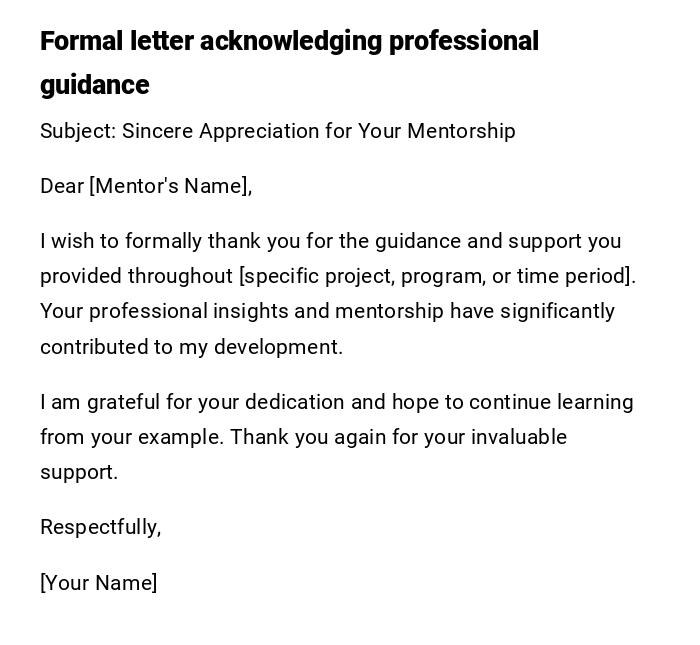
Task: Click "contributed to my development."
Action: [x=191, y=347]
